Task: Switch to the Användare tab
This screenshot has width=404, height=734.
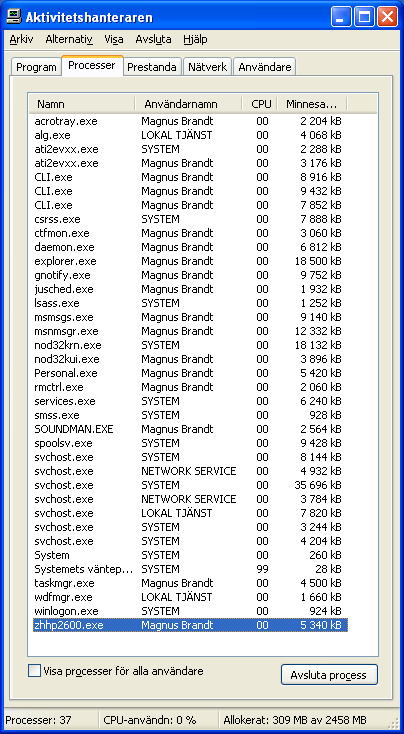Action: click(264, 67)
